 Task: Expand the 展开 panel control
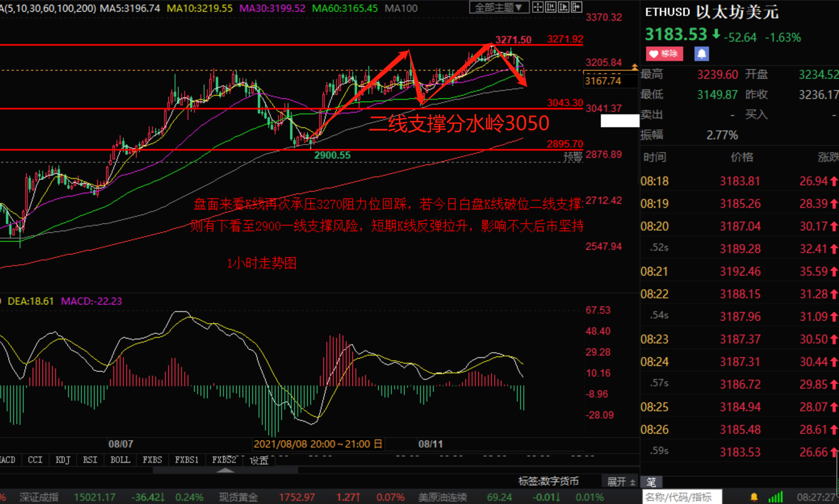(619, 481)
